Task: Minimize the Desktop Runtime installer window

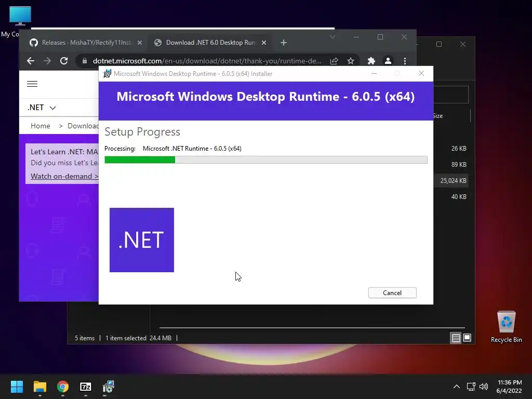Action: [x=374, y=73]
